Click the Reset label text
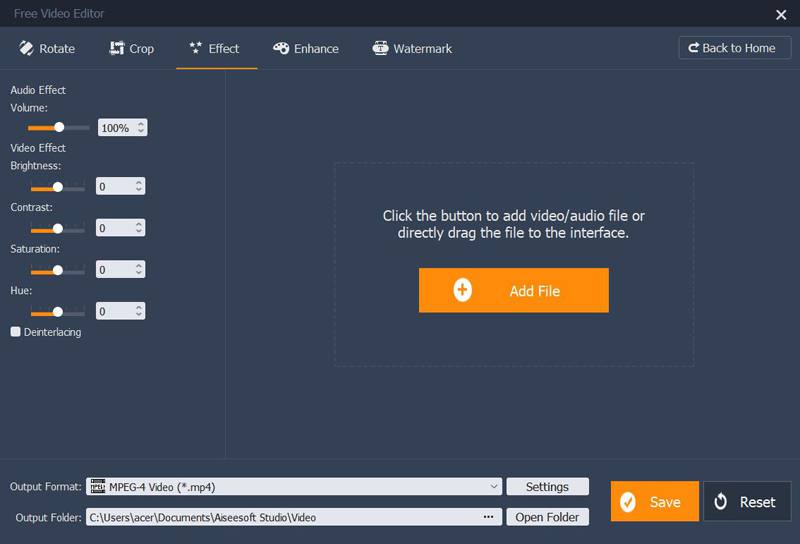 click(758, 502)
